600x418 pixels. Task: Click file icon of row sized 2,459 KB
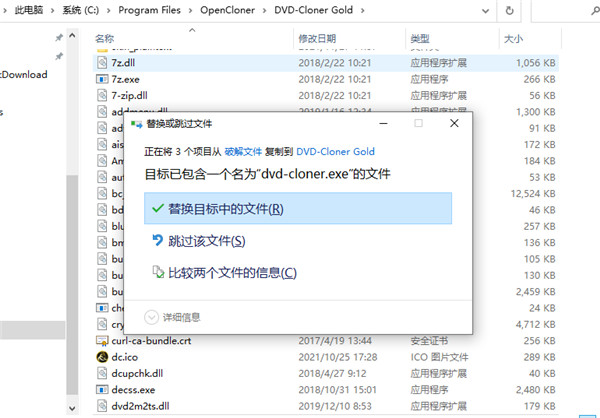102,291
